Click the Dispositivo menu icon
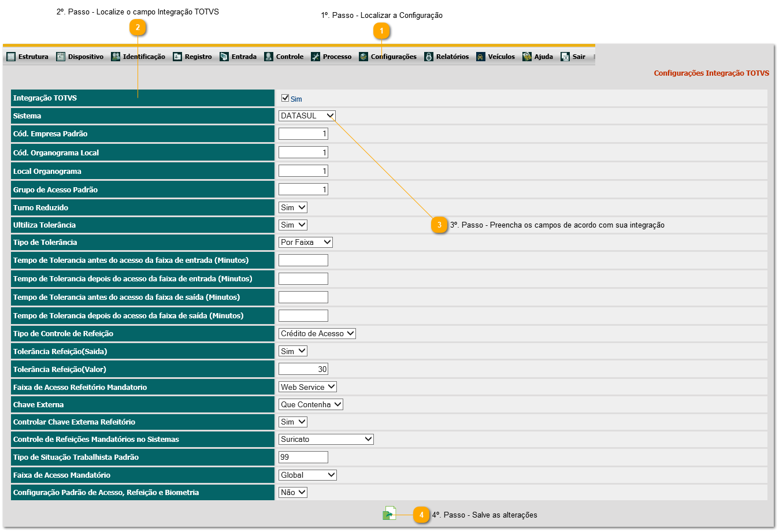This screenshot has height=532, width=779. (x=61, y=57)
